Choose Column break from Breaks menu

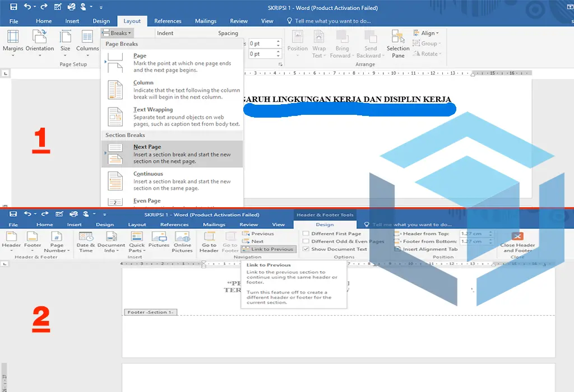click(x=172, y=90)
